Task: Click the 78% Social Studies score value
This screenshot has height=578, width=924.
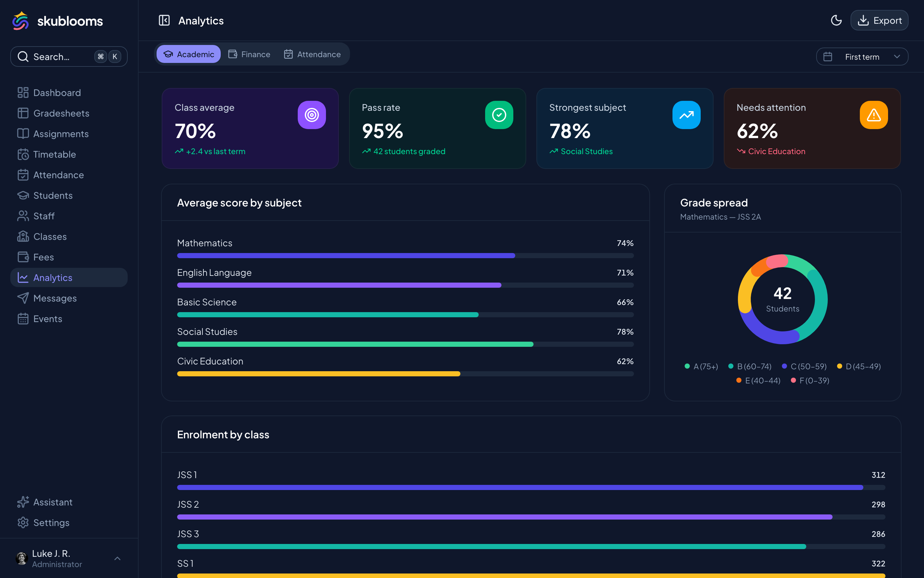Action: (625, 332)
